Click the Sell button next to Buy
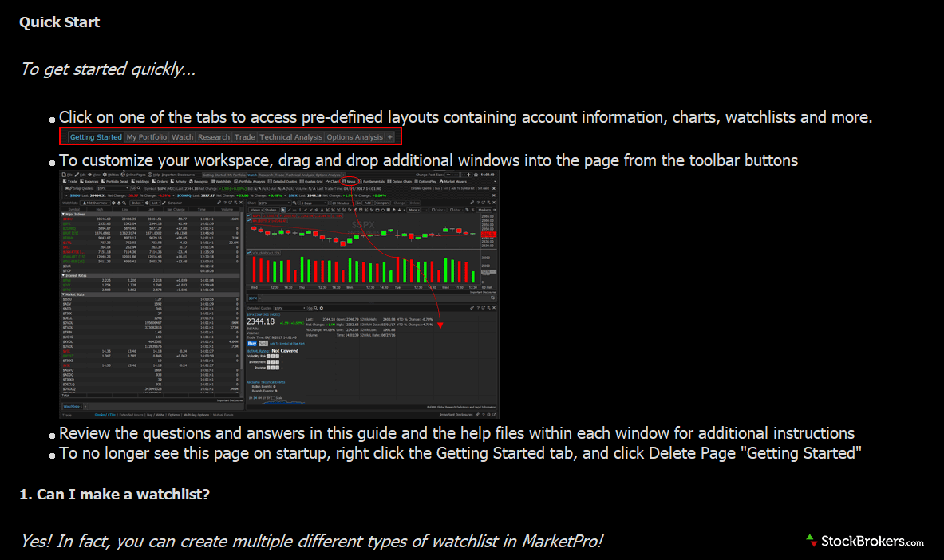 263,343
